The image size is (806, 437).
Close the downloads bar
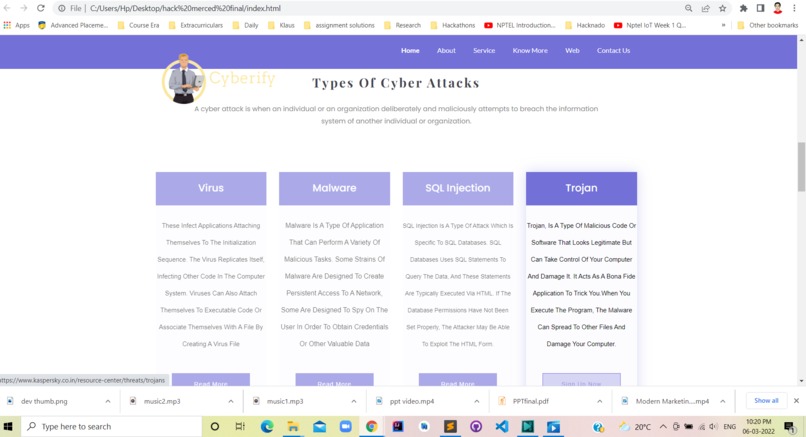pyautogui.click(x=796, y=400)
